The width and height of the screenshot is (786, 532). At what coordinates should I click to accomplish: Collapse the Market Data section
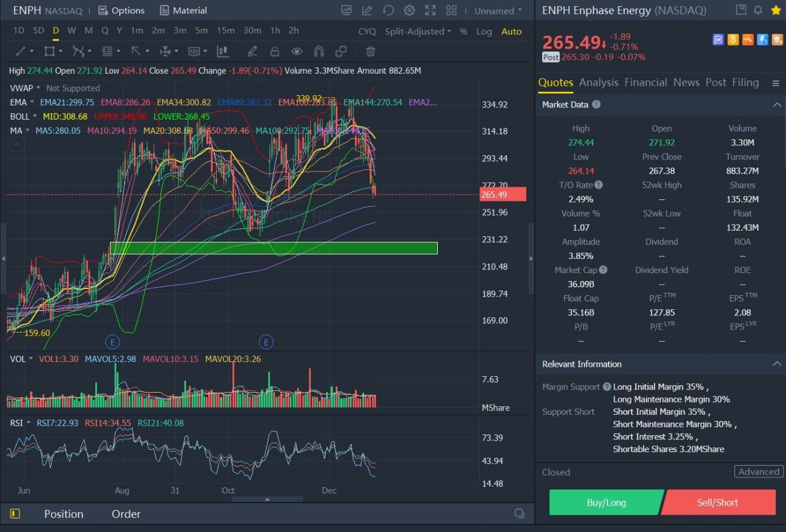[776, 105]
